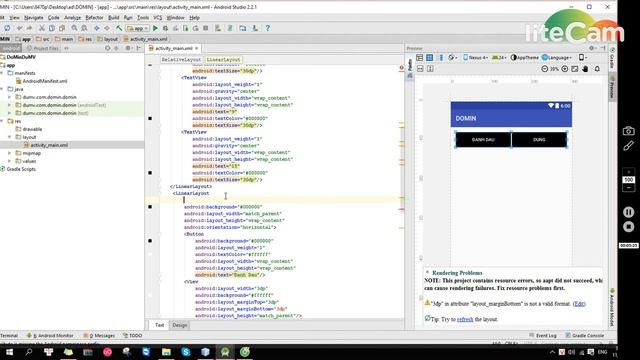Open the Tools menu

pyautogui.click(x=143, y=18)
